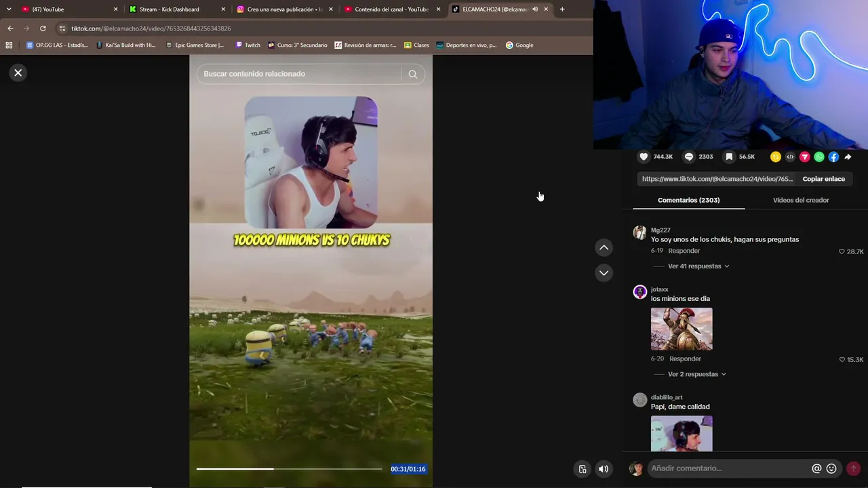Expand 41 replies under Mg227's comment
Screen dimensions: 868x488
click(x=698, y=266)
